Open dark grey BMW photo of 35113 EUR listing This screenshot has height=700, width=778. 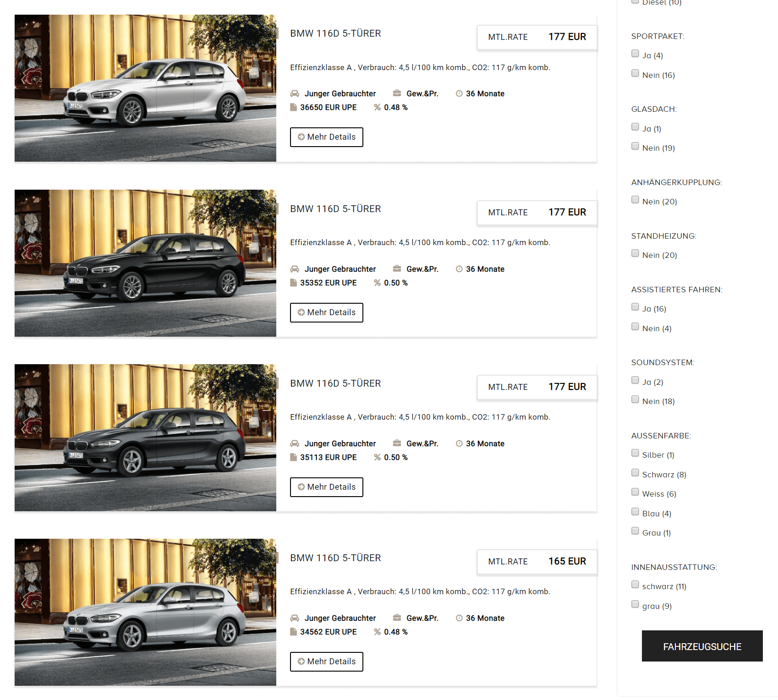145,438
